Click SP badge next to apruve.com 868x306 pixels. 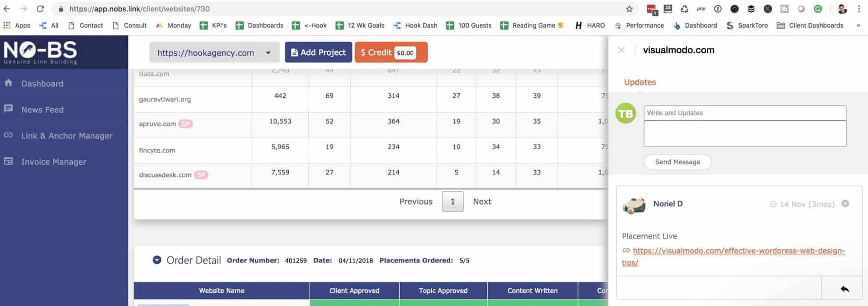pyautogui.click(x=186, y=124)
